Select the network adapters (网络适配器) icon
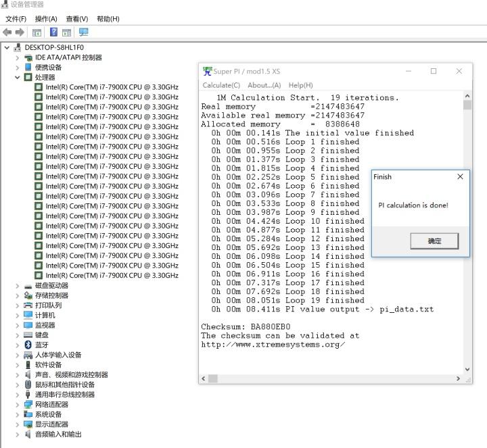Image resolution: width=487 pixels, height=448 pixels. (28, 405)
